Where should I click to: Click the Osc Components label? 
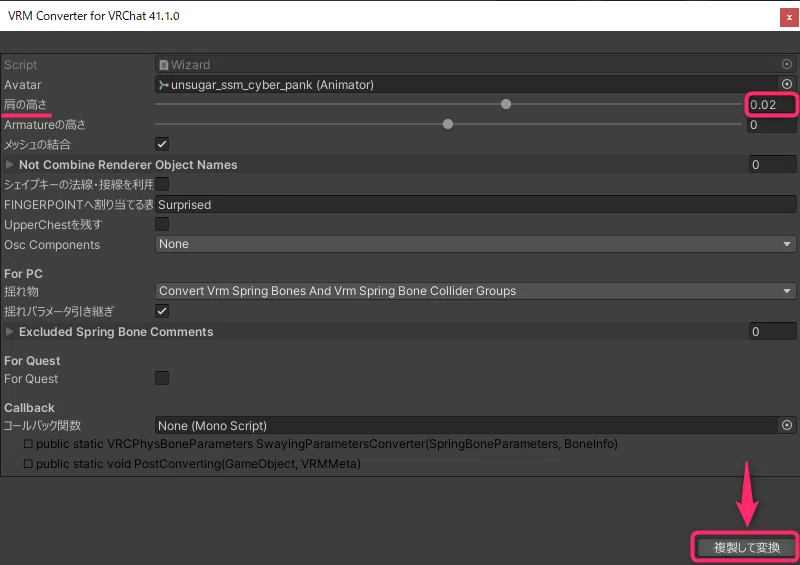(x=52, y=244)
